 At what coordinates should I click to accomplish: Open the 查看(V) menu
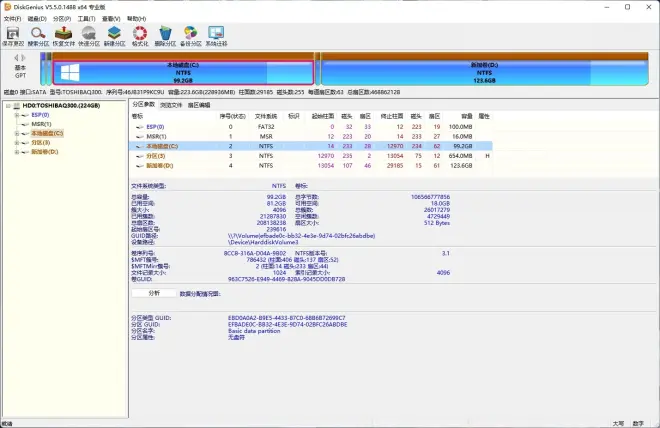click(111, 19)
